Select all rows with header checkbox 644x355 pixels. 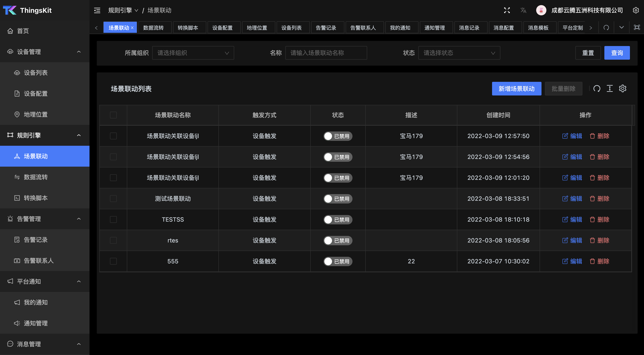113,115
